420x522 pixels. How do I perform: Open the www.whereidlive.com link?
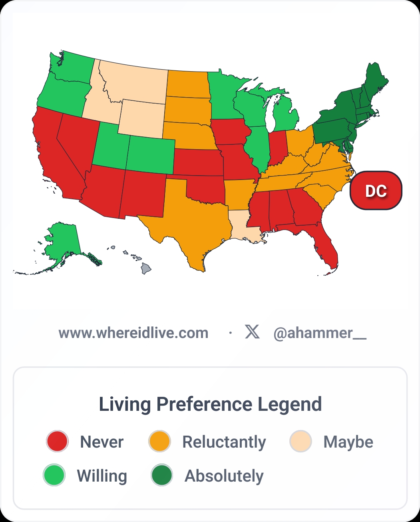tap(133, 333)
